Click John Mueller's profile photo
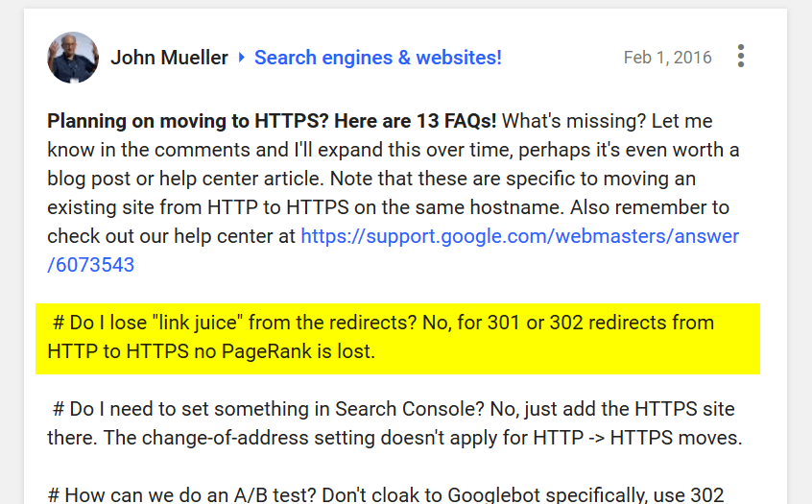The height and width of the screenshot is (504, 812). 73,58
